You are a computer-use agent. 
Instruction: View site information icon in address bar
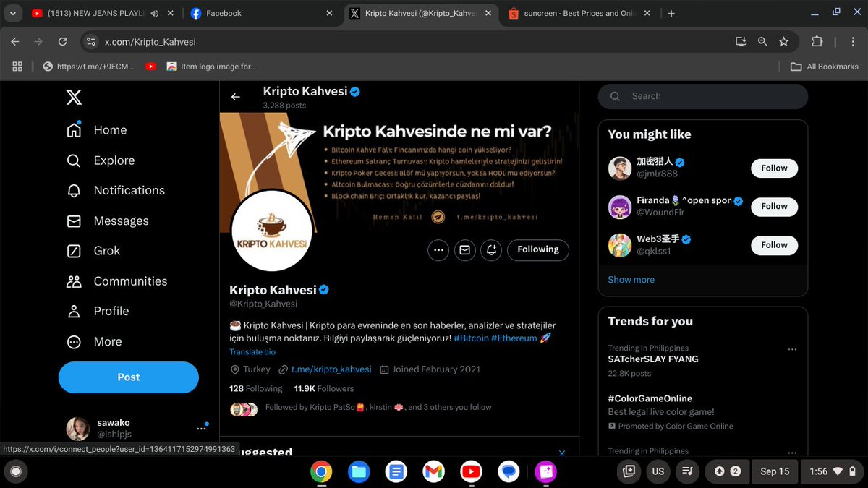(90, 42)
